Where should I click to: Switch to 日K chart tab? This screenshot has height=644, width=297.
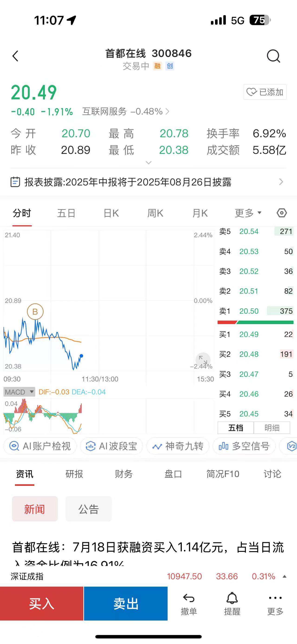point(111,213)
